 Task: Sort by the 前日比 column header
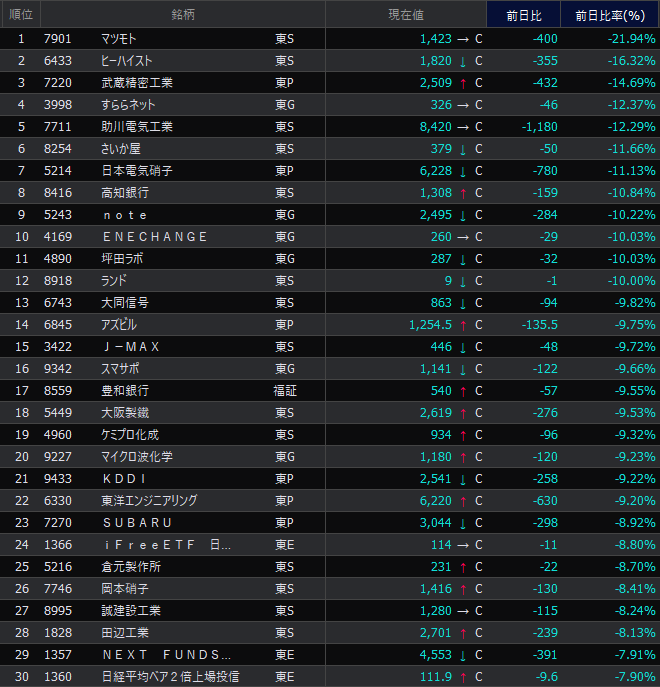(524, 14)
